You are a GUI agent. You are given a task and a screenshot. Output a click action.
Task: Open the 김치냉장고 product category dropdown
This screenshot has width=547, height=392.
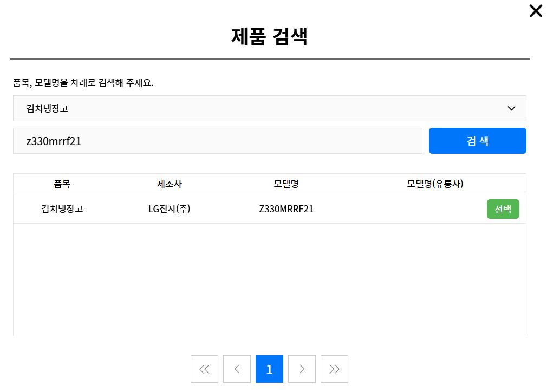click(269, 108)
